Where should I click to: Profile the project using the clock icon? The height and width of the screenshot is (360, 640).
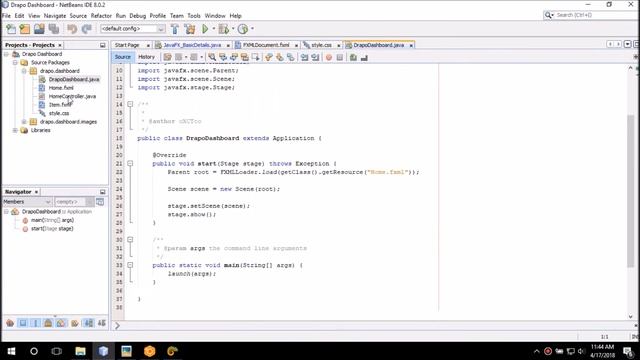pos(243,29)
